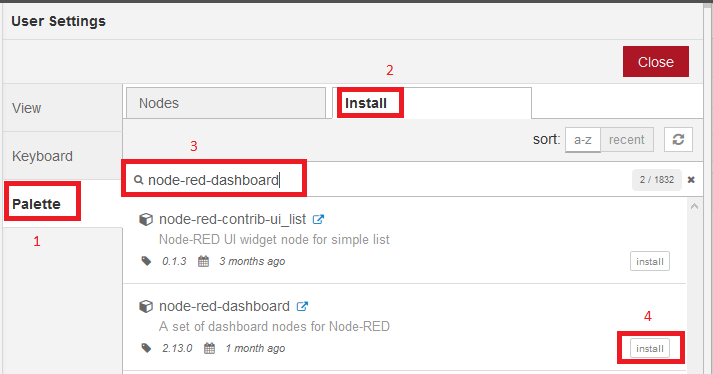Screen dimensions: 713x374
Task: Clear the search with the x icon
Action: [691, 180]
